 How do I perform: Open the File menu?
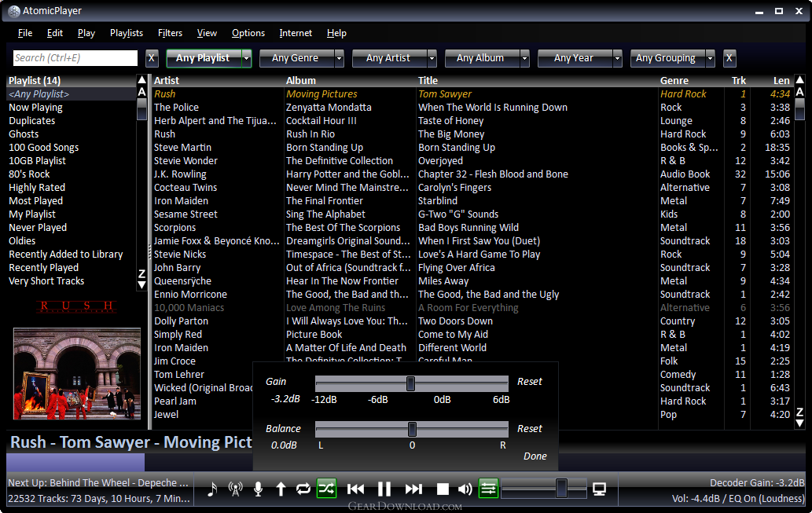coord(25,33)
